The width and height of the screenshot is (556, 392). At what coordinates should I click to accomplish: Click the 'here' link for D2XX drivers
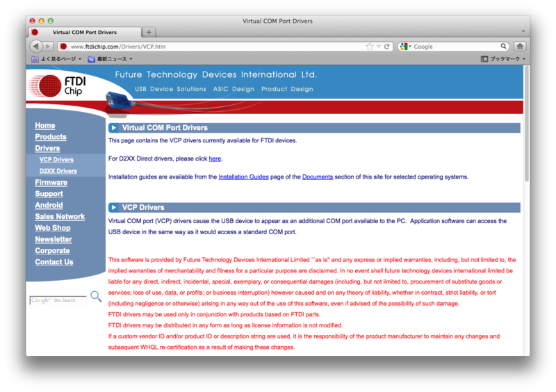[215, 158]
